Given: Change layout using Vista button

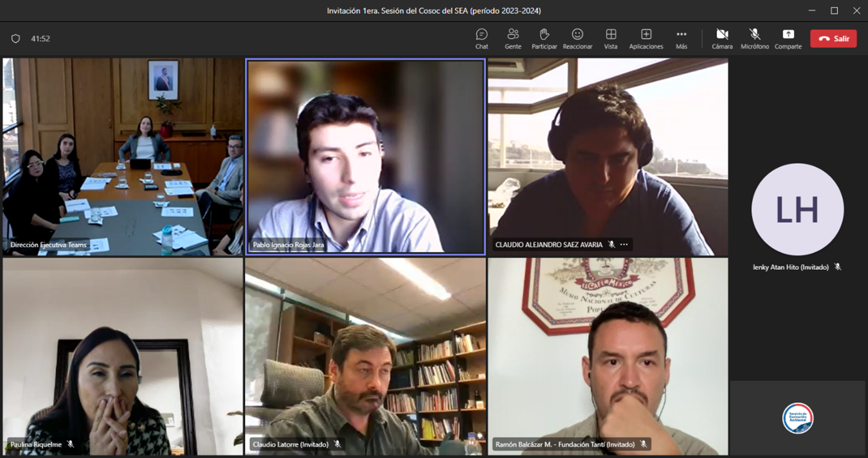Looking at the screenshot, I should click(x=611, y=38).
